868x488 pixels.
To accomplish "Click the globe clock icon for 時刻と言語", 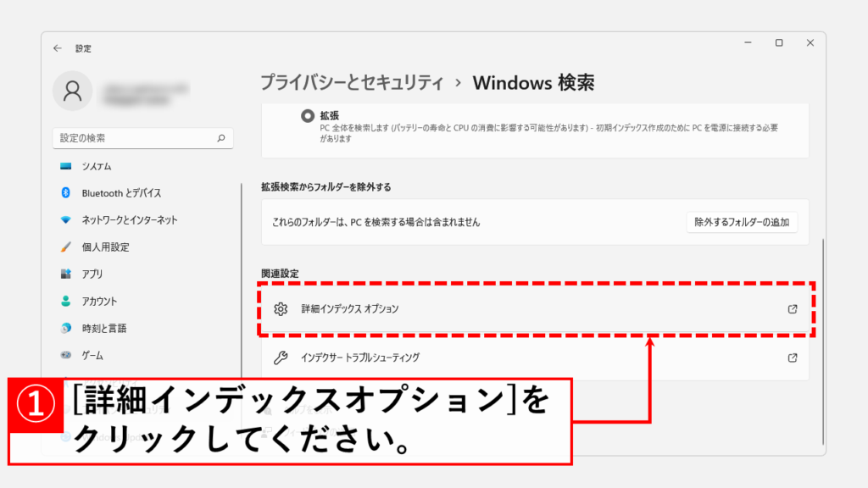I will coord(66,328).
